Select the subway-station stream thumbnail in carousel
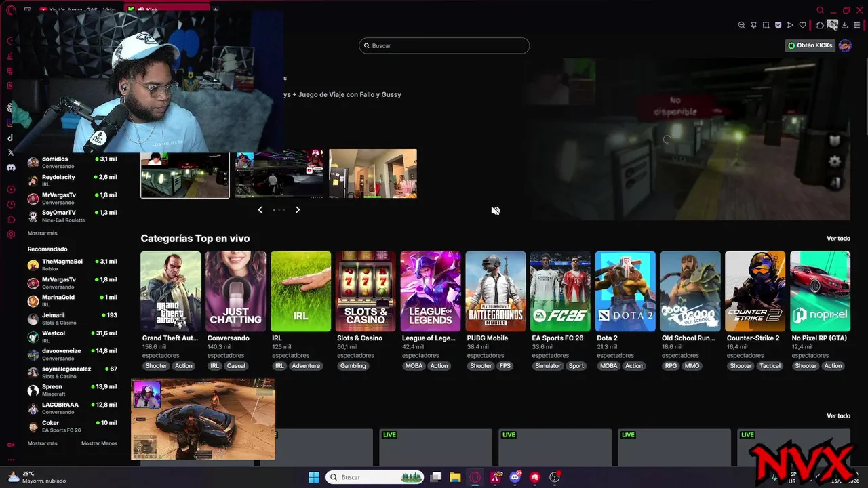 [185, 176]
